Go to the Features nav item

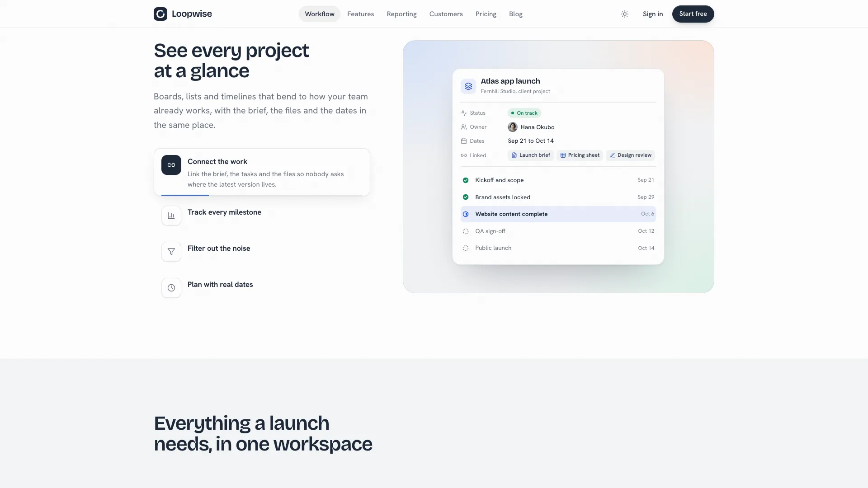(x=361, y=14)
